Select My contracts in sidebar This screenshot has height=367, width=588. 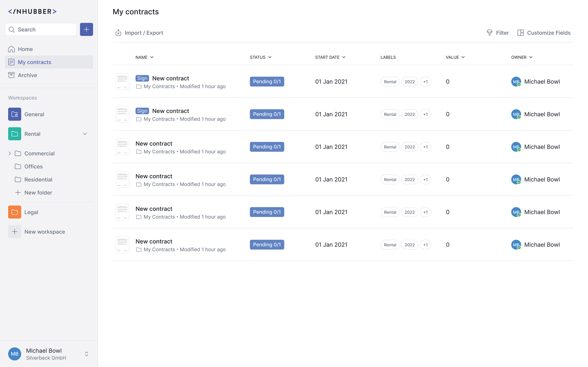point(35,62)
